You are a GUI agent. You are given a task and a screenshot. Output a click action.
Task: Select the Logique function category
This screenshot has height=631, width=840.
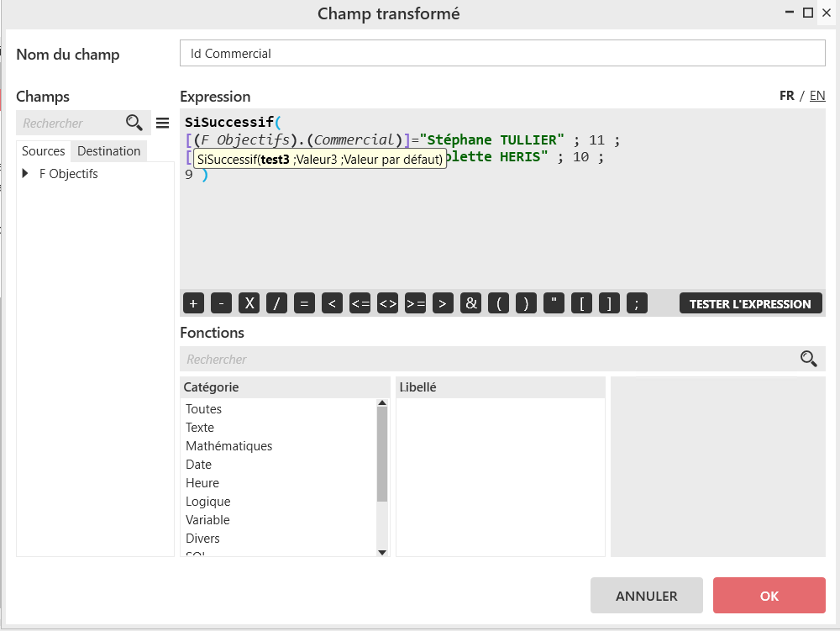tap(207, 502)
